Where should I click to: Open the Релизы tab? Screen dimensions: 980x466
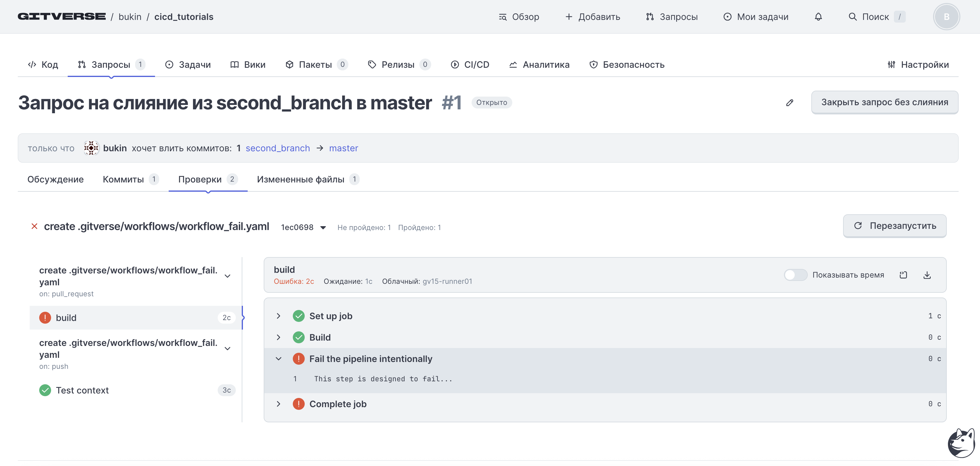pyautogui.click(x=399, y=65)
